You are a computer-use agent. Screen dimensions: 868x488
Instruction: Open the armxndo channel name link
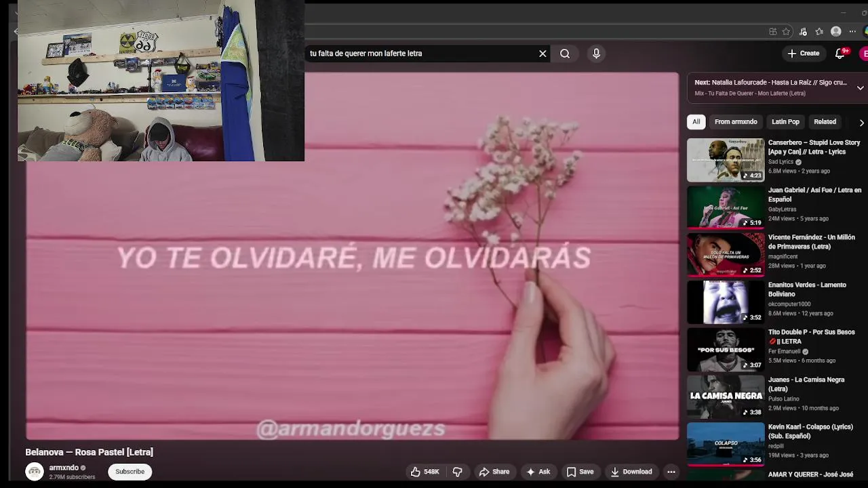64,468
